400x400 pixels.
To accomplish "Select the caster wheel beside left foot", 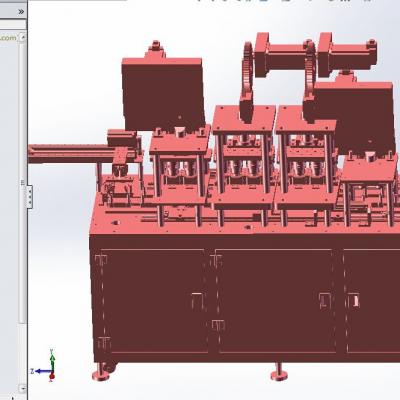I will [112, 367].
